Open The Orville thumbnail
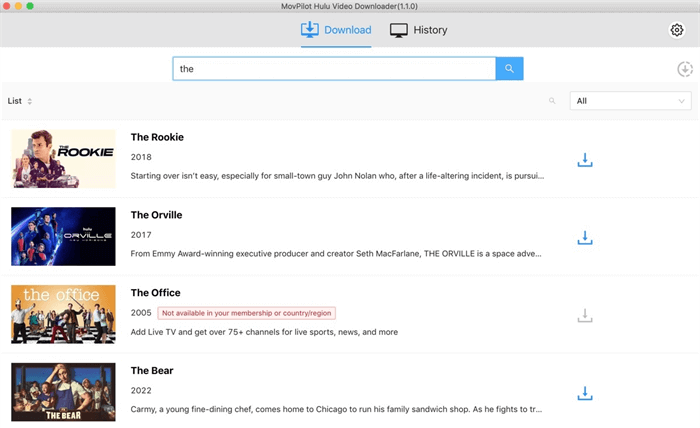700x428 pixels. tap(63, 237)
